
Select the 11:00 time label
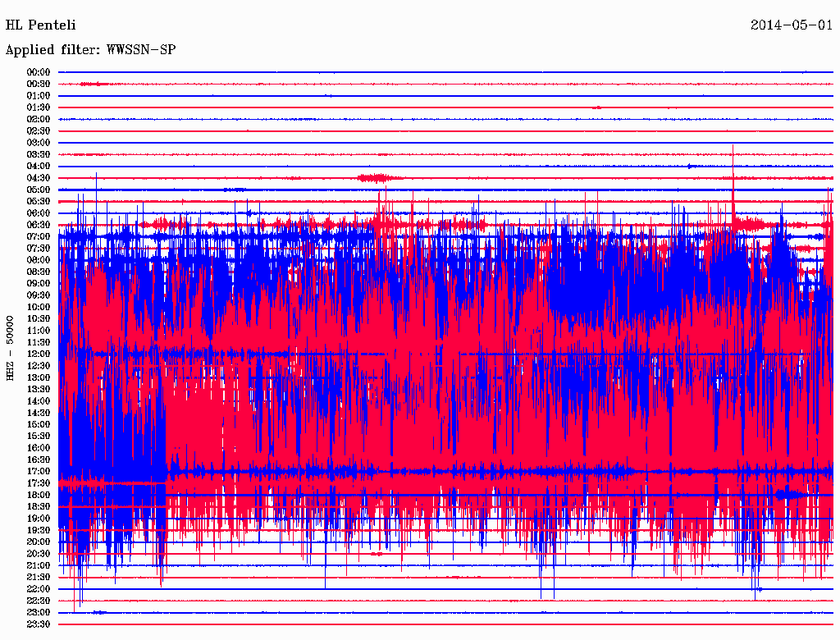(x=39, y=330)
